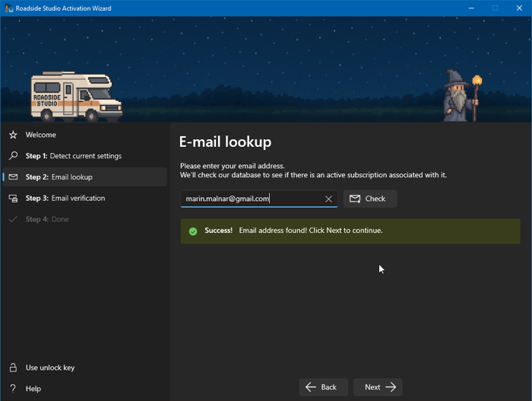The height and width of the screenshot is (401, 532).
Task: Select the Step 4: Done entry
Action: 47,219
